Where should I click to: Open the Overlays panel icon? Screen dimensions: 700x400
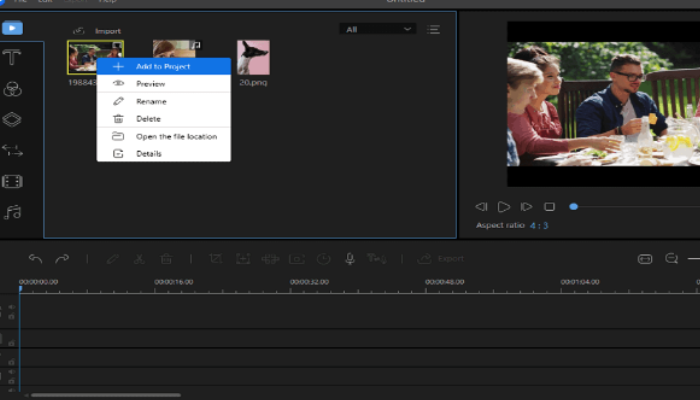(12, 120)
